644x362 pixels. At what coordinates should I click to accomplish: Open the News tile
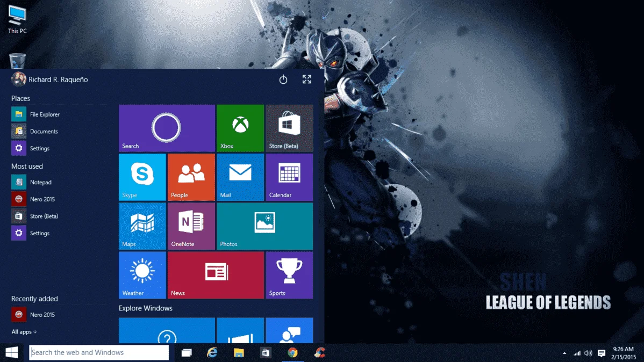pyautogui.click(x=216, y=275)
